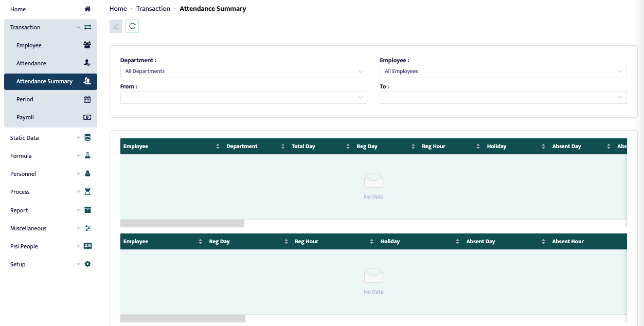Click the Static Data database icon
644x326 pixels.
pyautogui.click(x=87, y=138)
